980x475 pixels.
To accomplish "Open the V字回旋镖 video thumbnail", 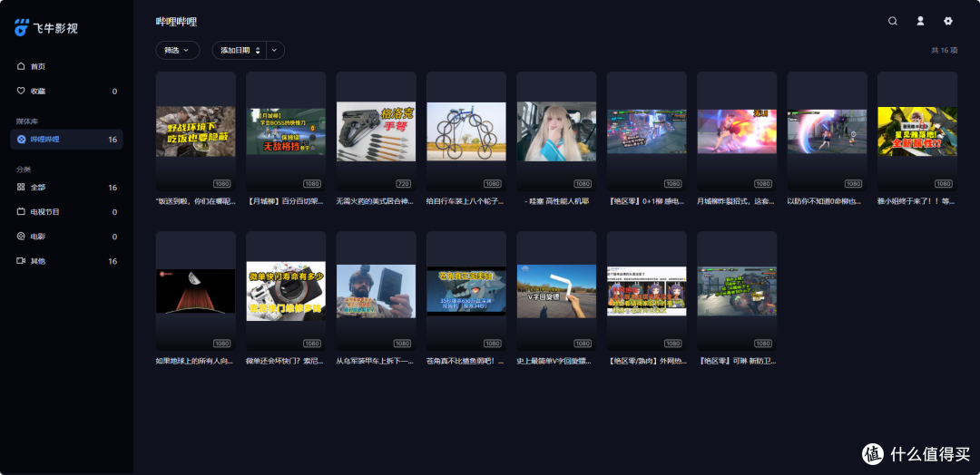I will tap(556, 291).
